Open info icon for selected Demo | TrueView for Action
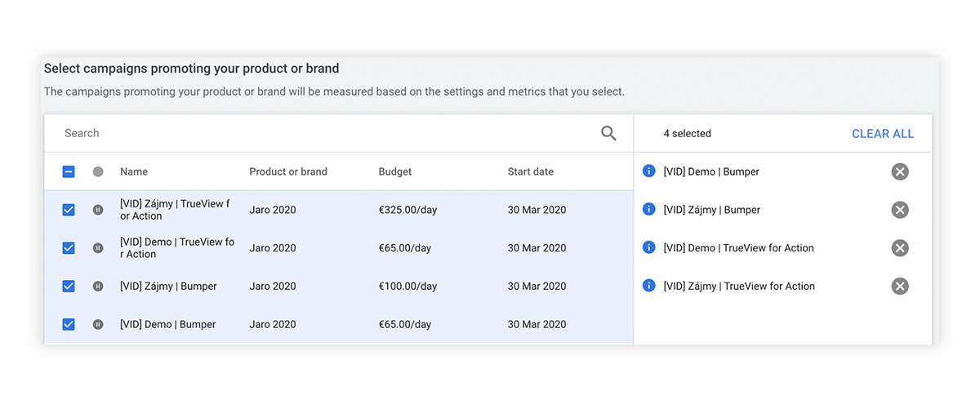Image resolution: width=980 pixels, height=400 pixels. [x=649, y=247]
